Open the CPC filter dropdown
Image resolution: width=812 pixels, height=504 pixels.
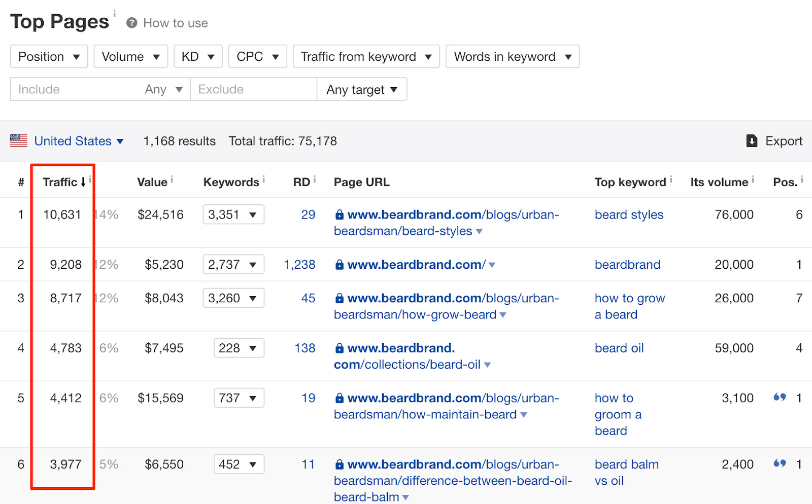click(x=258, y=56)
